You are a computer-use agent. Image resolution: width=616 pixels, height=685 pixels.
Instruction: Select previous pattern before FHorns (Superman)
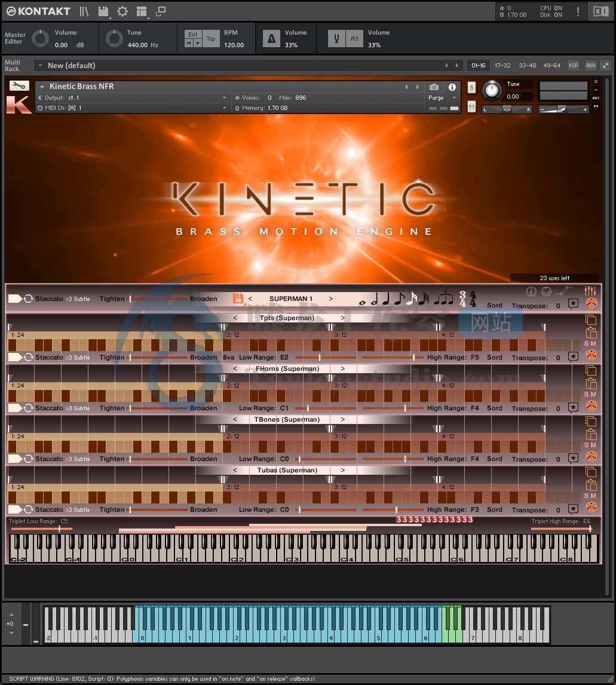coord(235,368)
